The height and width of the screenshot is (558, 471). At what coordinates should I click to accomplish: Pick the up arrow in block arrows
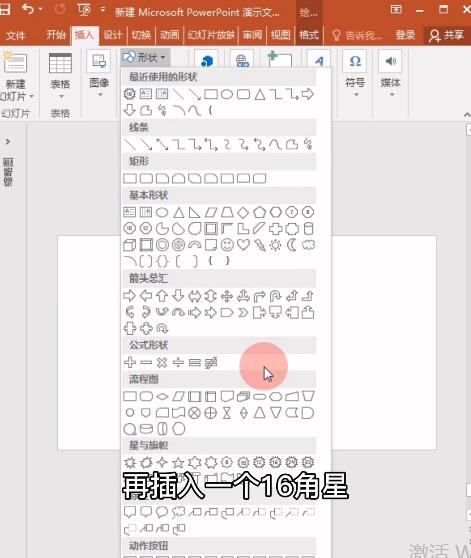point(162,296)
